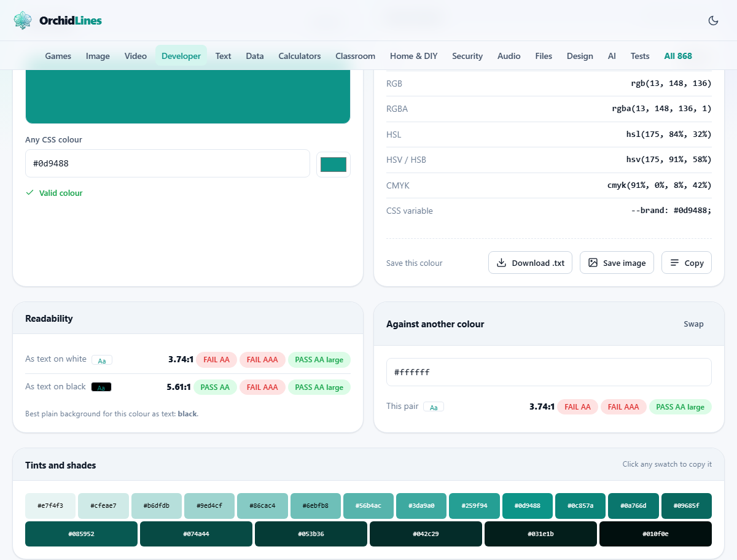Copy the #0c857a shade swatch
This screenshot has width=737, height=560.
click(580, 506)
